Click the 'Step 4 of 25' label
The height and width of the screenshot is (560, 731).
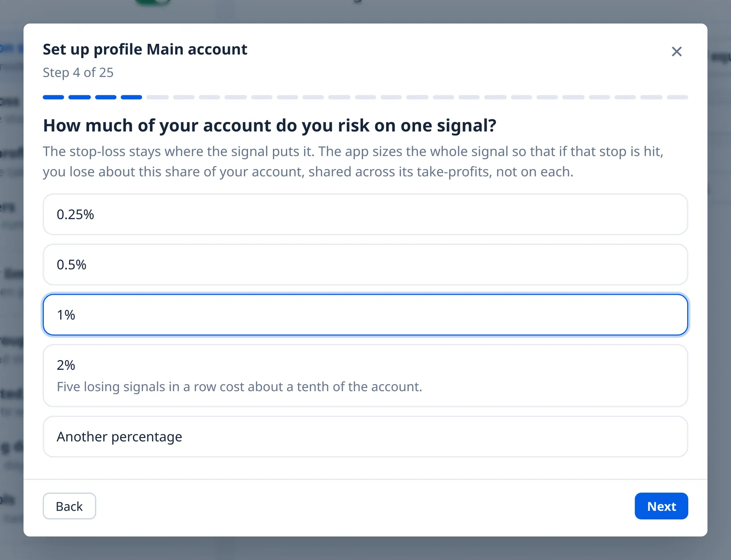point(78,72)
